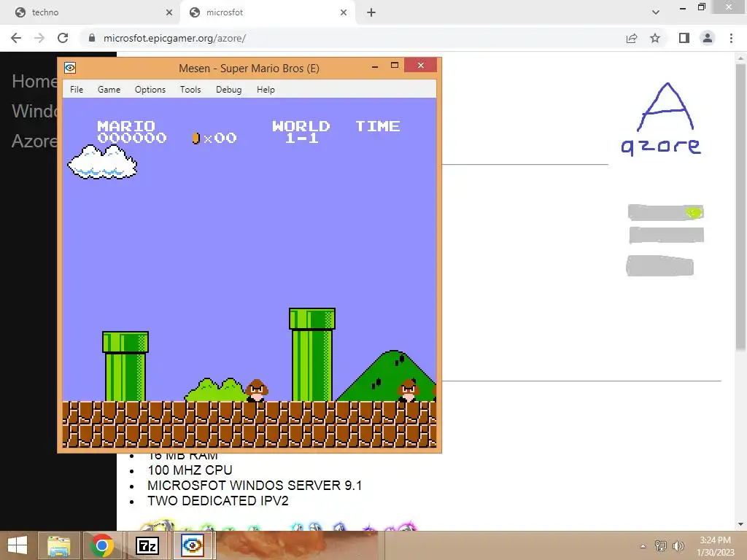
Task: Open the File menu in Mesen
Action: [x=76, y=90]
